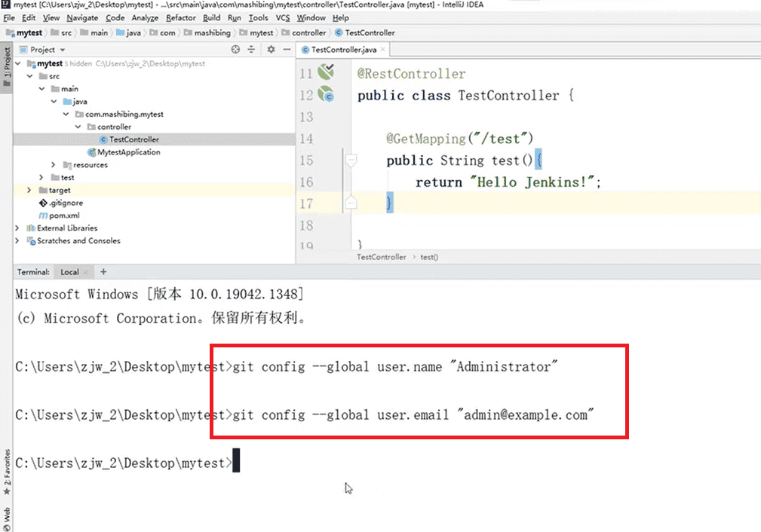Expand the External Libraries node
761x532 pixels.
[x=17, y=228]
